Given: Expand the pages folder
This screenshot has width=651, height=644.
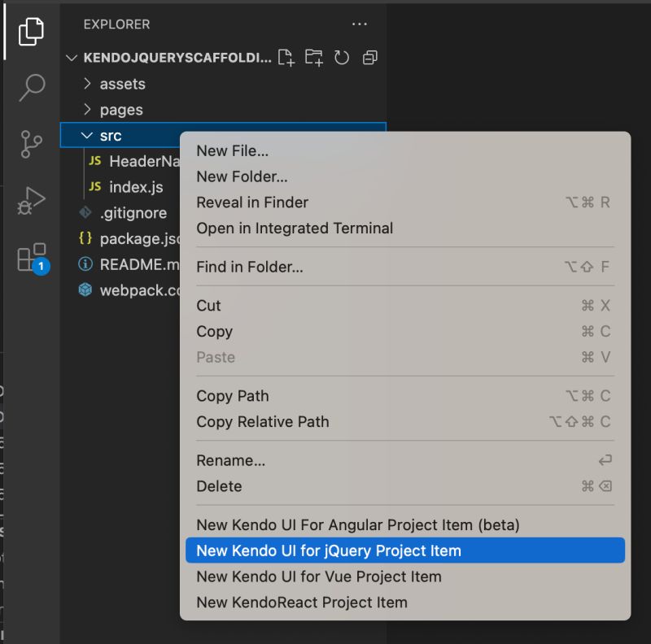Looking at the screenshot, I should click(122, 109).
